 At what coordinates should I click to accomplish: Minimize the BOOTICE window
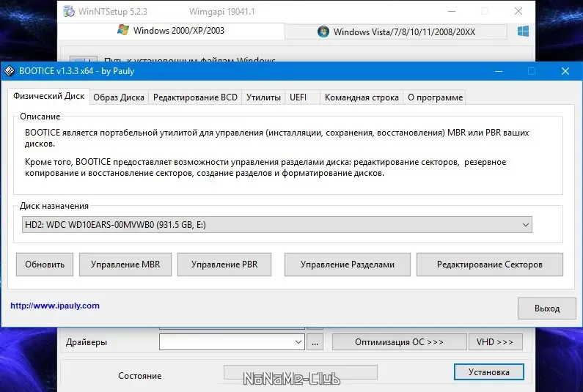pyautogui.click(x=499, y=71)
